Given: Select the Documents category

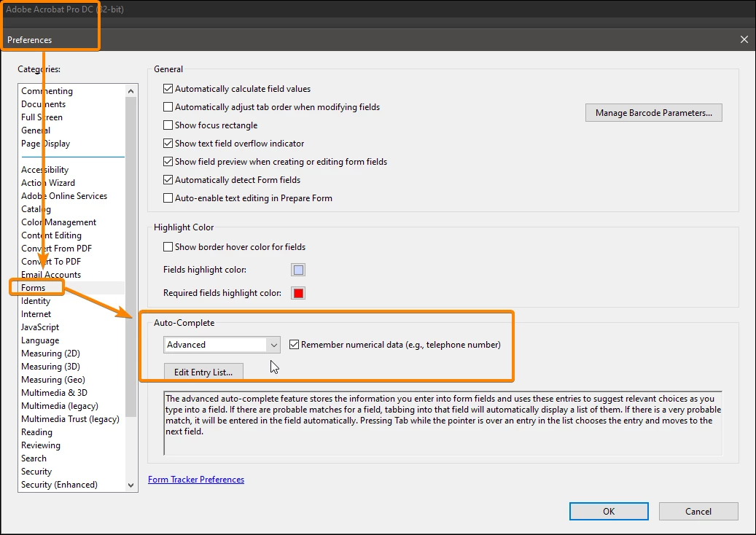Looking at the screenshot, I should (44, 104).
